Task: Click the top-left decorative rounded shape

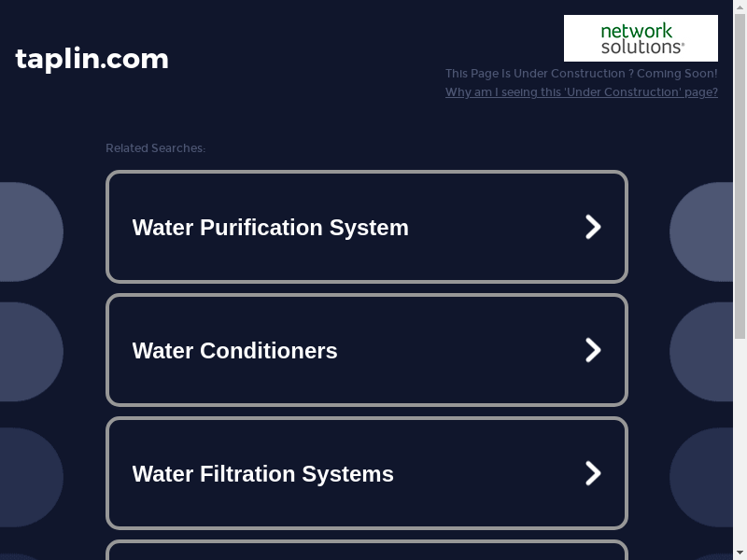Action: [30, 231]
